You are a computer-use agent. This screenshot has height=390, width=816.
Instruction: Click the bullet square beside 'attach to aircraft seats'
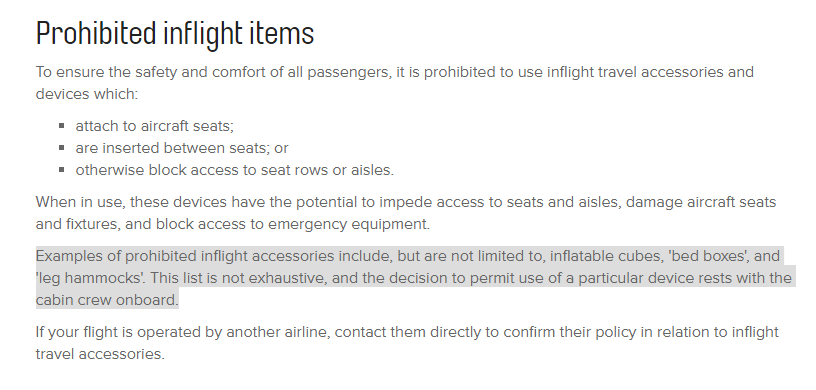pos(62,125)
